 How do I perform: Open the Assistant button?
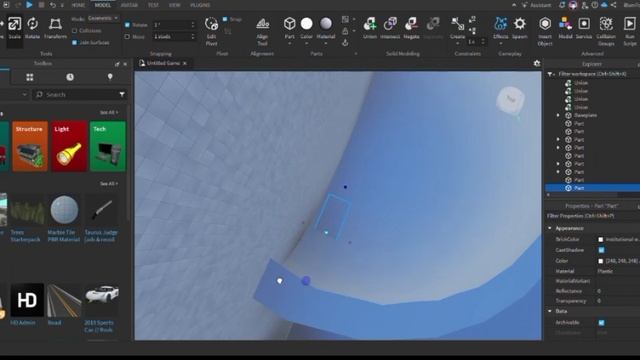coord(536,5)
